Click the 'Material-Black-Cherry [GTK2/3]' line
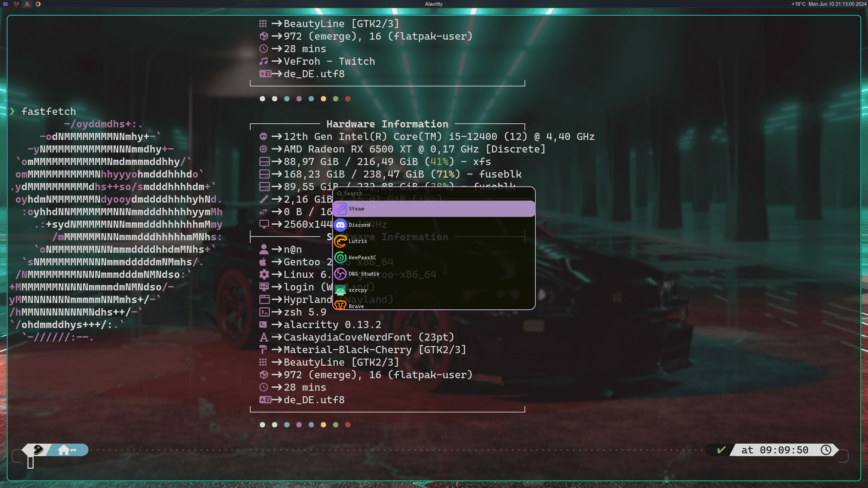The height and width of the screenshot is (488, 868). (x=375, y=350)
